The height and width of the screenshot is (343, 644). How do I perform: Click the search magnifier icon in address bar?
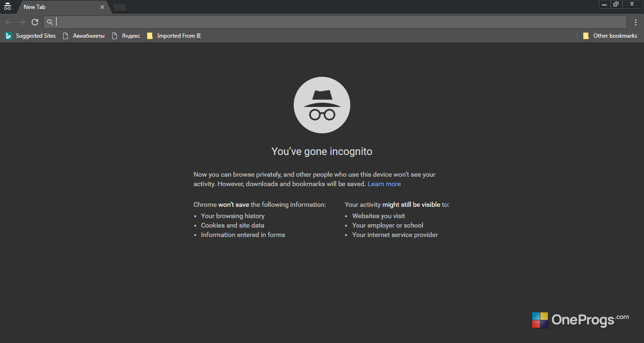point(50,22)
